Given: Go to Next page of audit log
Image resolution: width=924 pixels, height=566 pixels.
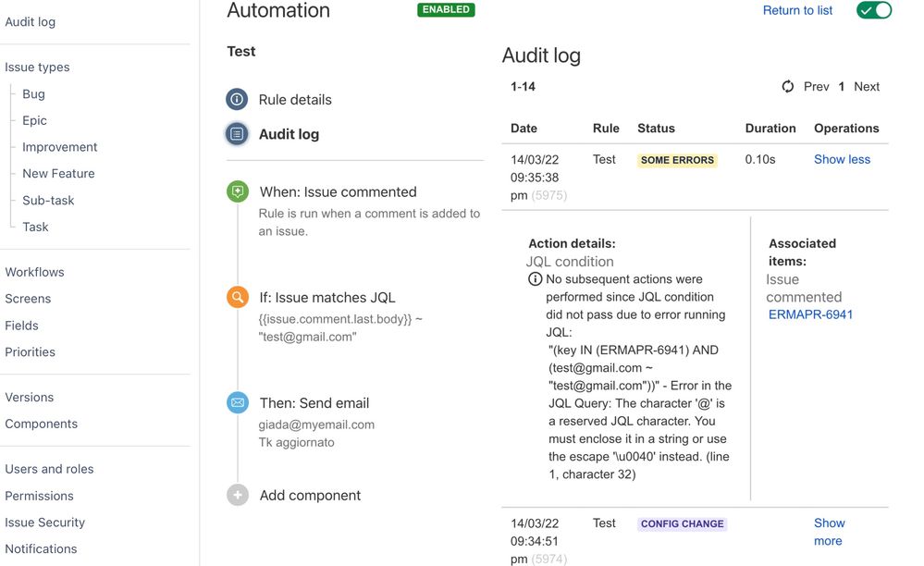Looking at the screenshot, I should tap(866, 87).
